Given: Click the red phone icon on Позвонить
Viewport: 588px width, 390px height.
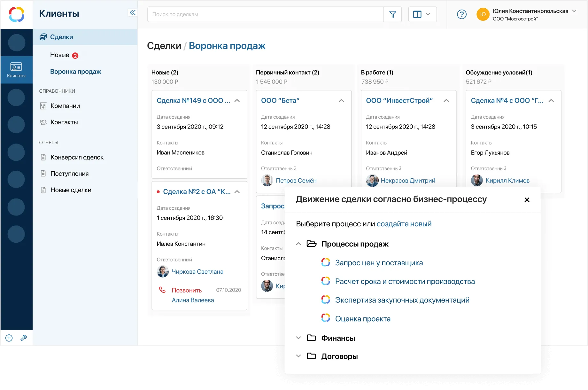Looking at the screenshot, I should [x=162, y=290].
